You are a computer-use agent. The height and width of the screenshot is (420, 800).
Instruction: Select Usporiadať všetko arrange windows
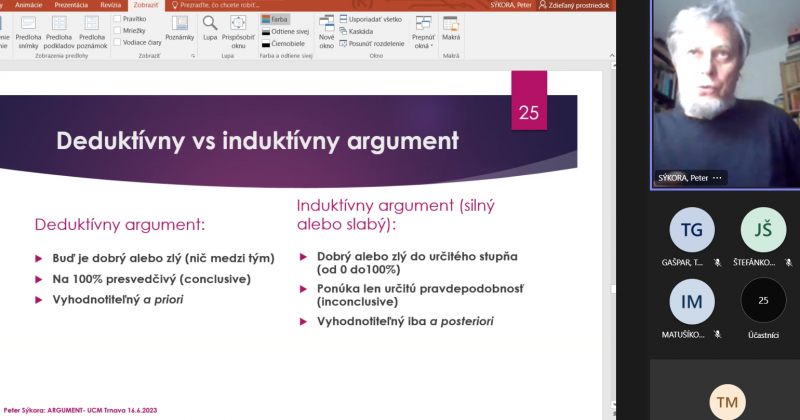point(373,18)
